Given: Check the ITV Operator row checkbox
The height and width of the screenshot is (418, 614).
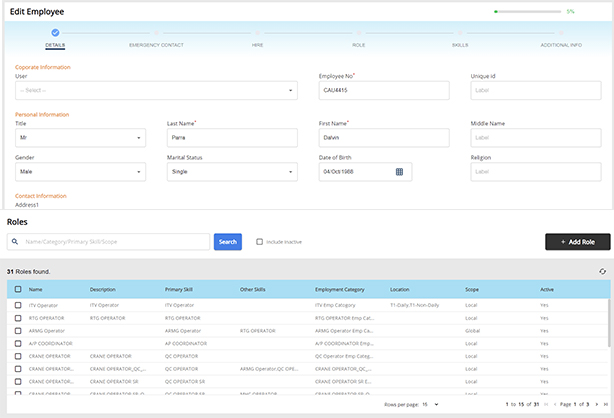Looking at the screenshot, I should (x=17, y=304).
